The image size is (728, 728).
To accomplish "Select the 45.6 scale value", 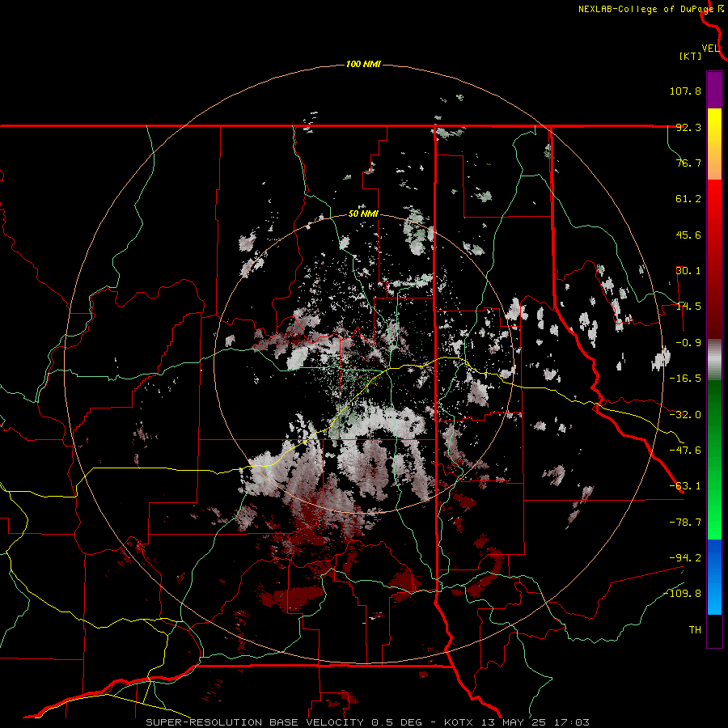I will (x=688, y=235).
